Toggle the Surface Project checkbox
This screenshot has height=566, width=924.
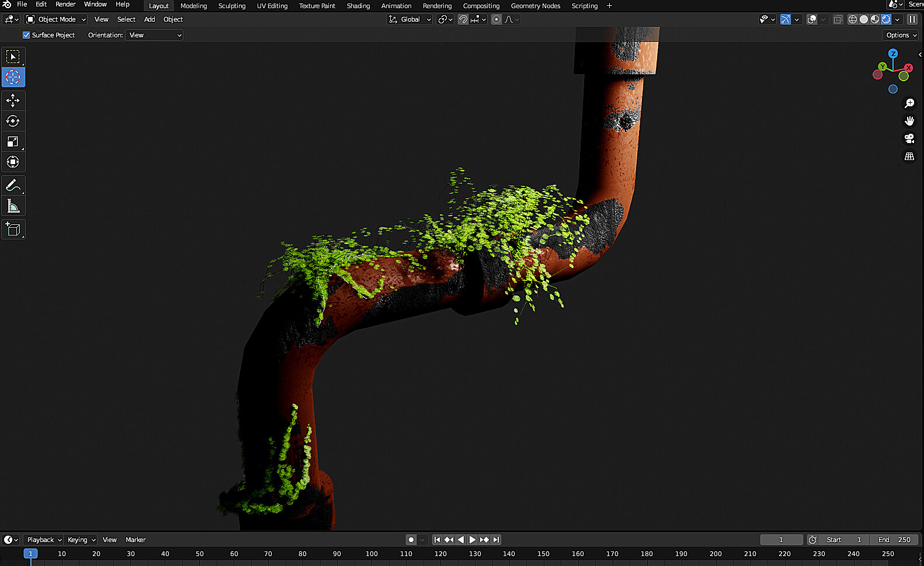click(x=26, y=35)
